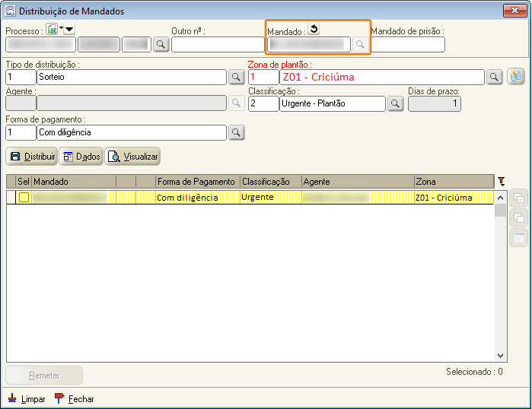The height and width of the screenshot is (409, 532).
Task: Click the window title bar app icon
Action: (10, 11)
